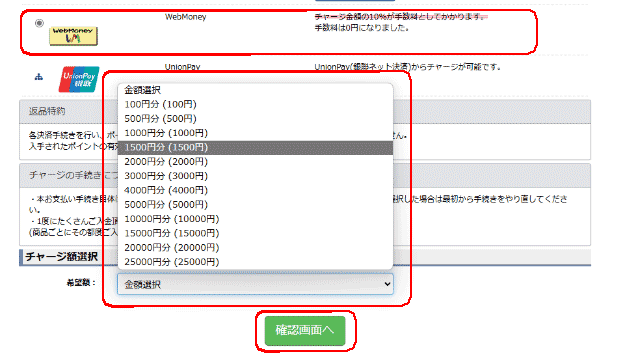The image size is (640, 364).
Task: Choose 4000円分 (4000円) option
Action: pos(255,190)
